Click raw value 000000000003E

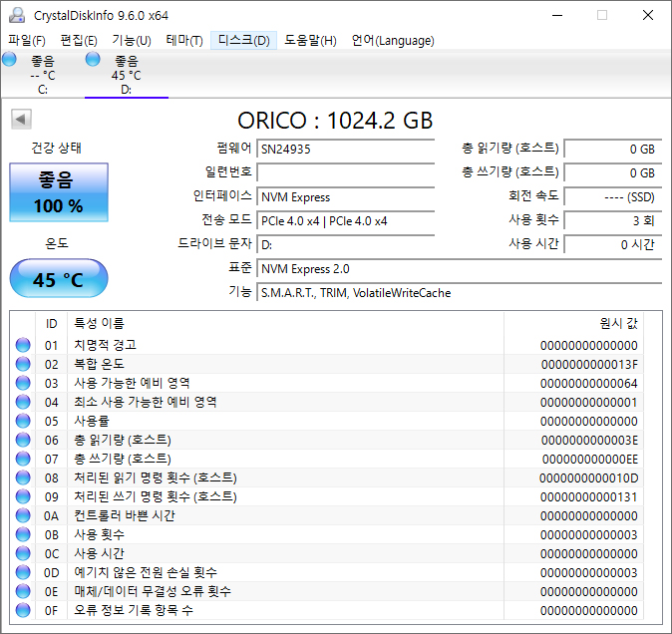click(x=589, y=440)
